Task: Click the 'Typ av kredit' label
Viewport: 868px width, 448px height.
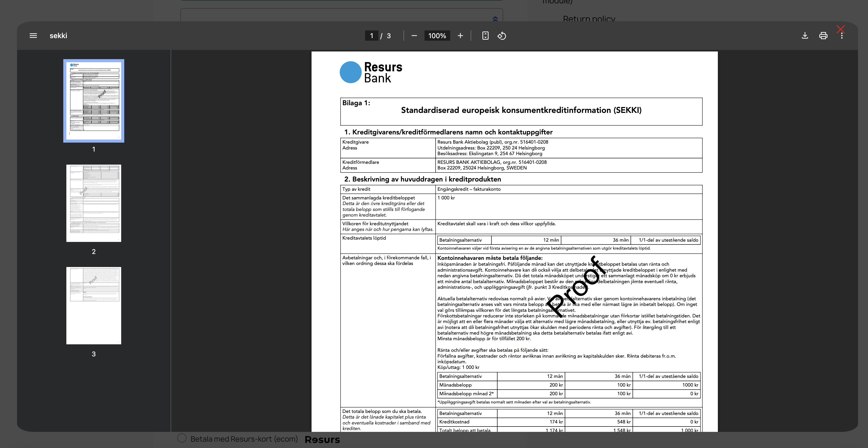Action: [x=356, y=189]
